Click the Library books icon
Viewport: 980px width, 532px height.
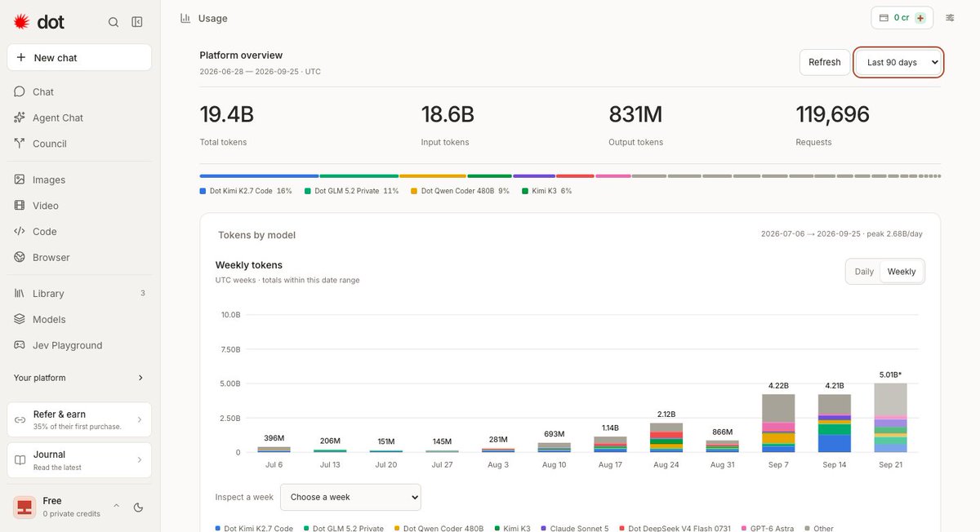tap(20, 293)
